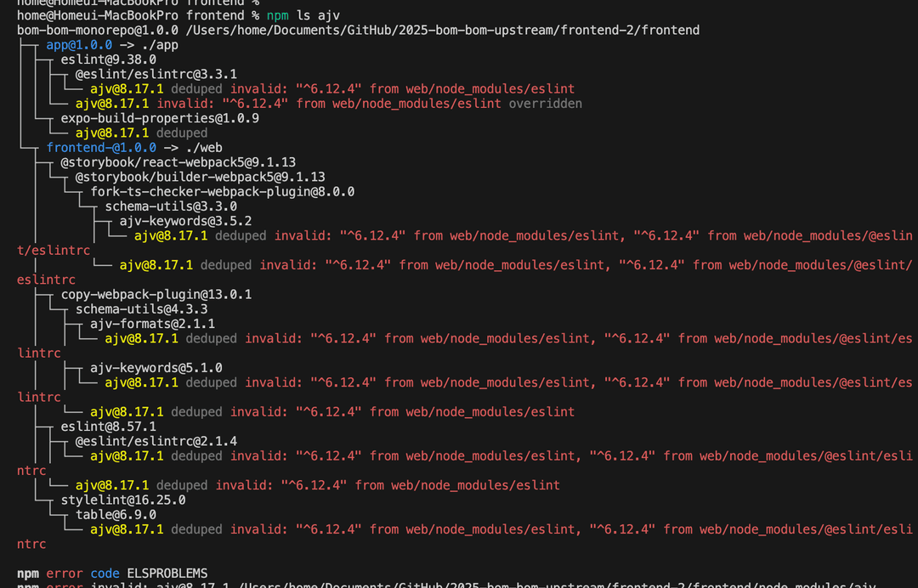The height and width of the screenshot is (588, 918).
Task: Click the gray 'overridden' label
Action: click(545, 104)
